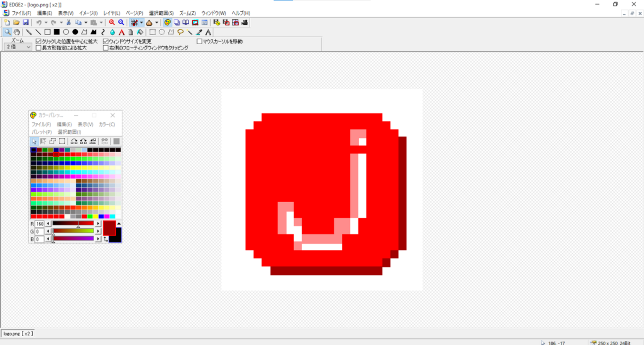The height and width of the screenshot is (345, 644).
Task: Select the filled ellipse tool
Action: pyautogui.click(x=75, y=32)
